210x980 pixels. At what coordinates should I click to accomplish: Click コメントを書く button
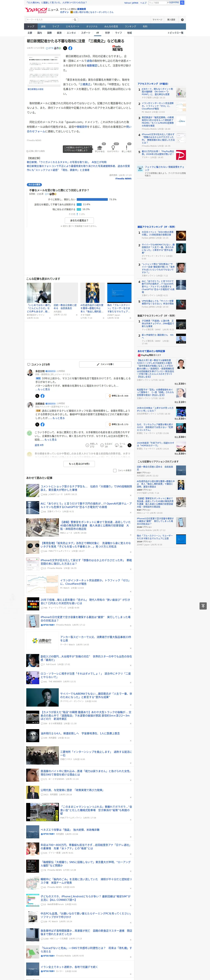(x=105, y=364)
